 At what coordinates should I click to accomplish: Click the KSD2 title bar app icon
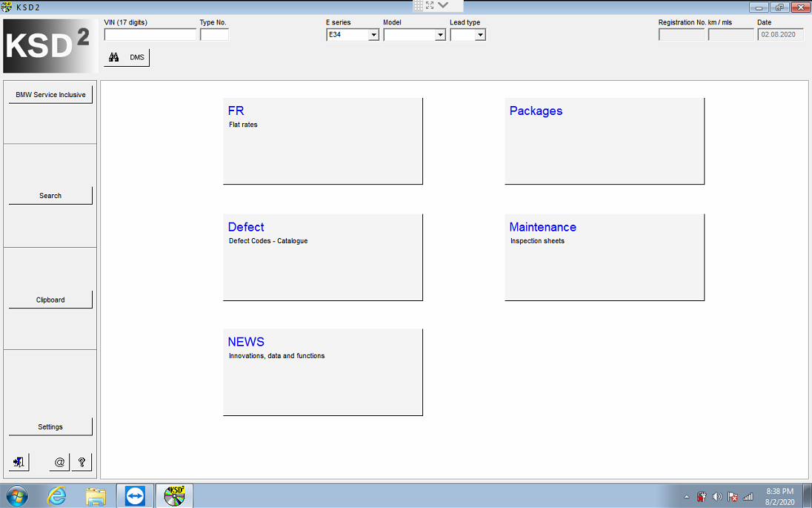click(7, 7)
